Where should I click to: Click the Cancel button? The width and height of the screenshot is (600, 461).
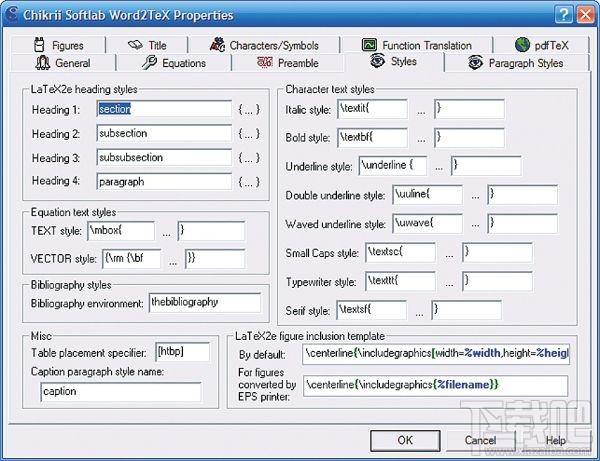tap(480, 440)
